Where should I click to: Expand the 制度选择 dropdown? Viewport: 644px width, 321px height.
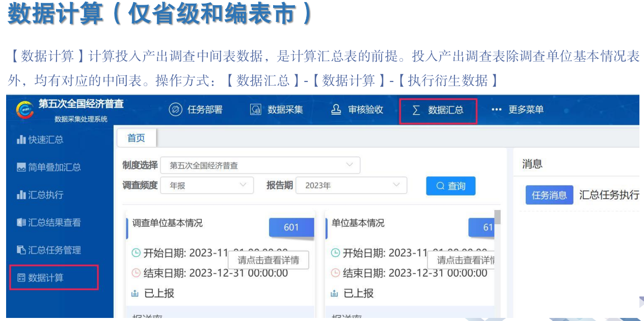[260, 165]
